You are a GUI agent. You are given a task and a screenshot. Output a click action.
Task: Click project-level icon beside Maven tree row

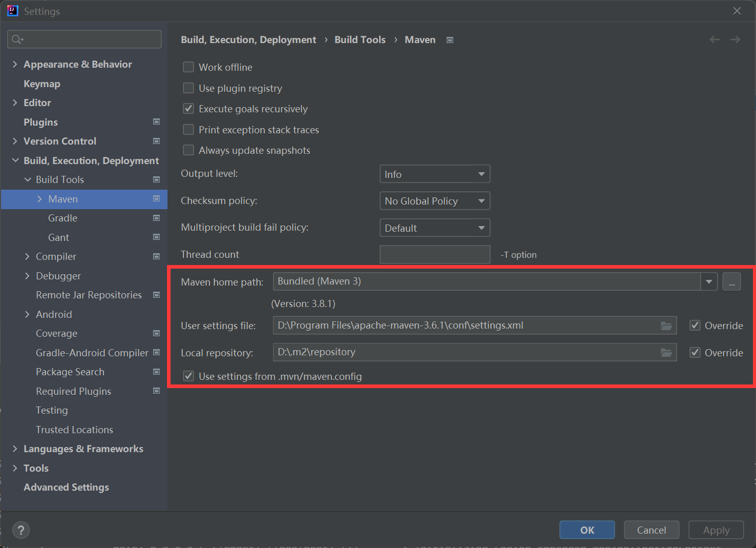point(157,198)
